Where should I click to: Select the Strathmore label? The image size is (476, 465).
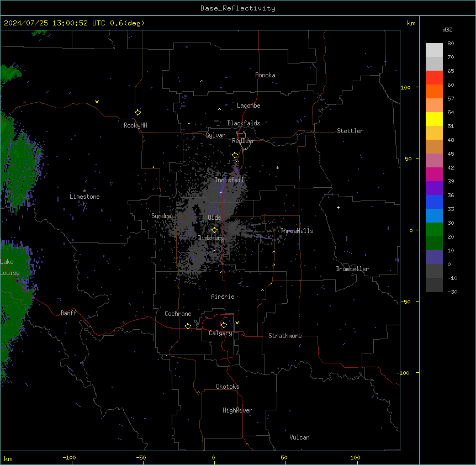pyautogui.click(x=285, y=336)
